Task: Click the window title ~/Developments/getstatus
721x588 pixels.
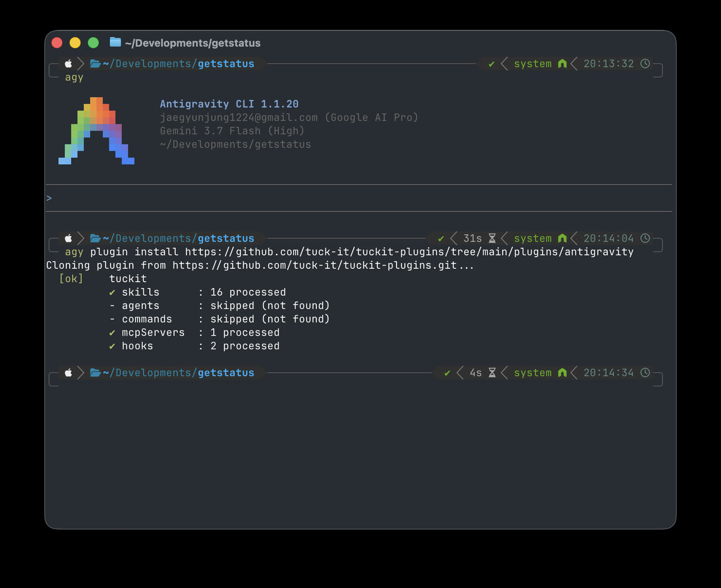Action: click(x=193, y=43)
